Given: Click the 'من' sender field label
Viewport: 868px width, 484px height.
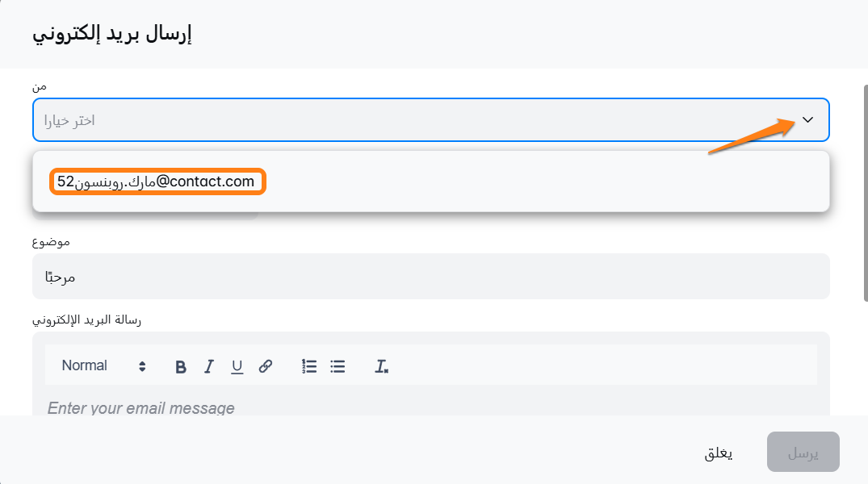Looking at the screenshot, I should pos(39,86).
